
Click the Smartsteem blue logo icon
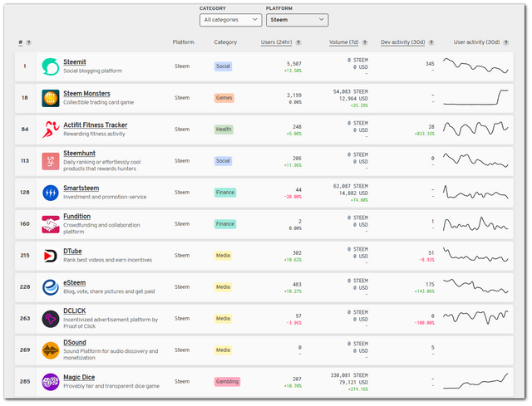click(x=51, y=193)
